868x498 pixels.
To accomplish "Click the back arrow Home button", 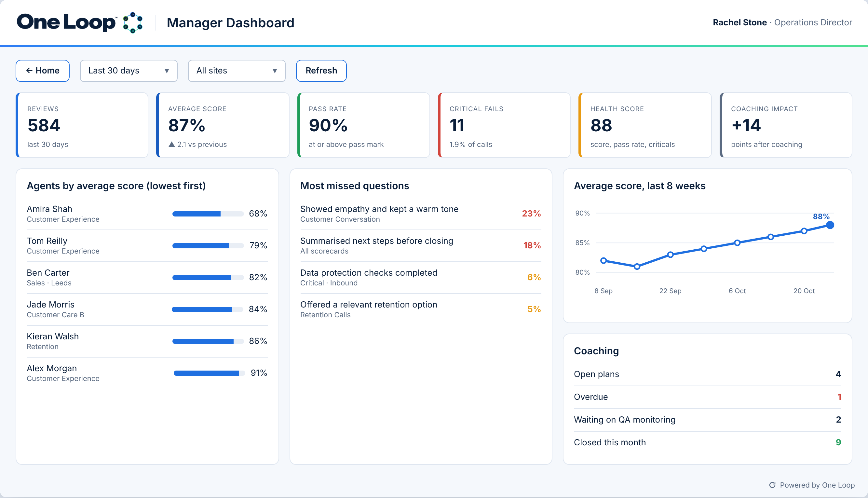I will coord(43,71).
